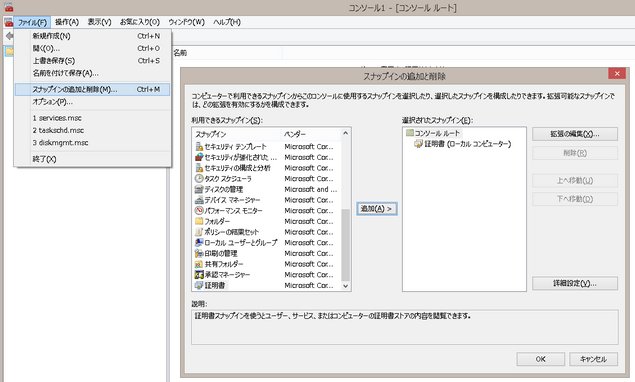Click the 下へ移動(D) button
635x382 pixels.
(x=575, y=199)
